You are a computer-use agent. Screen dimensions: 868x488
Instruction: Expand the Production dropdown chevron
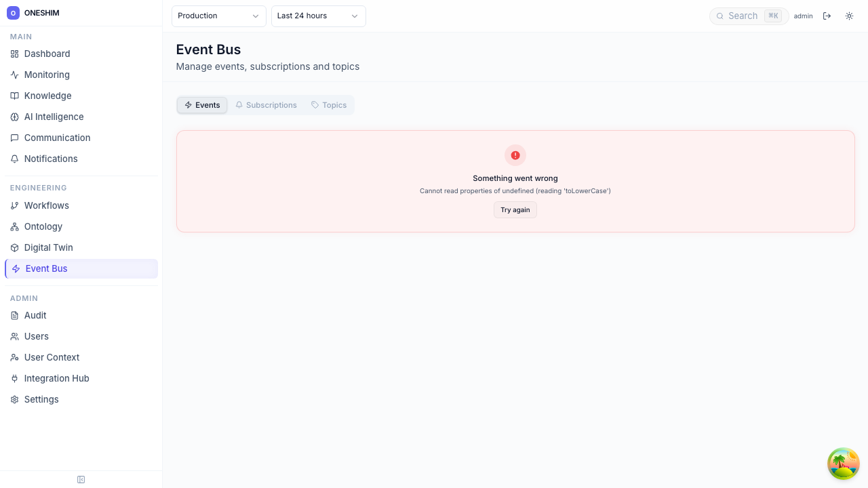256,16
